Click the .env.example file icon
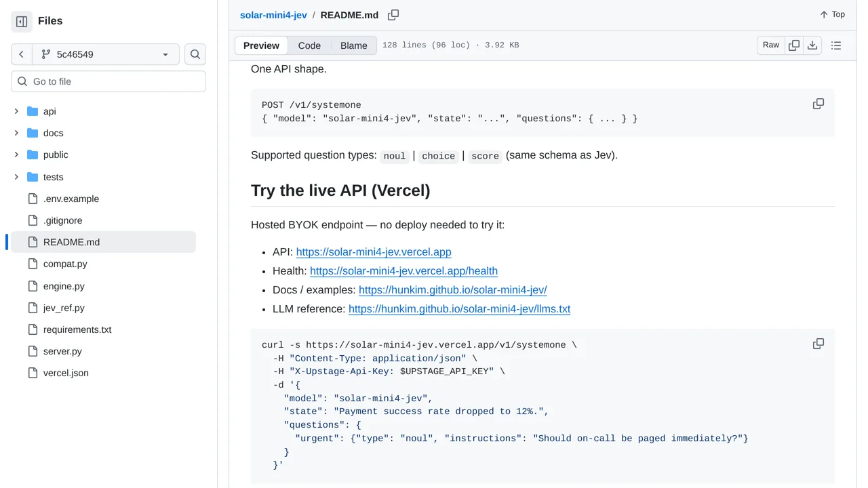The image size is (868, 488). point(33,199)
